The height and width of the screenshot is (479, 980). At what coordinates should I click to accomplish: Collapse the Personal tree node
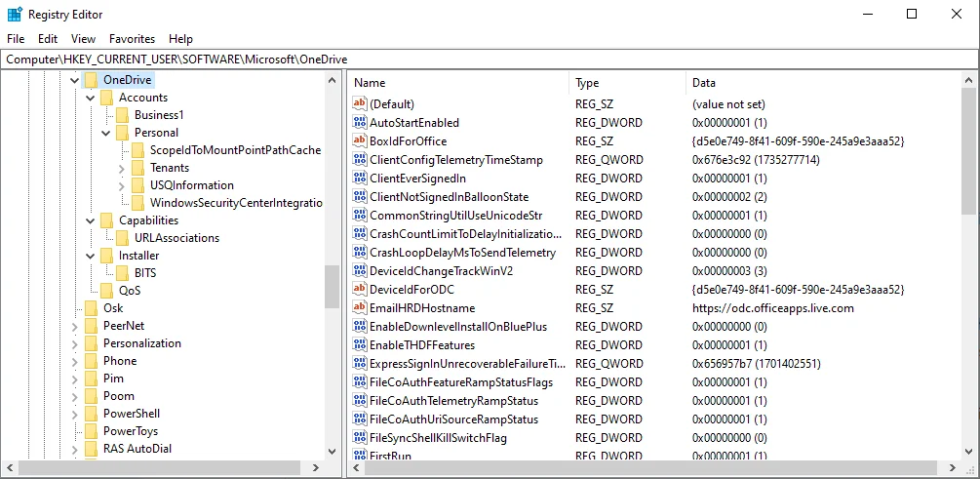(105, 133)
